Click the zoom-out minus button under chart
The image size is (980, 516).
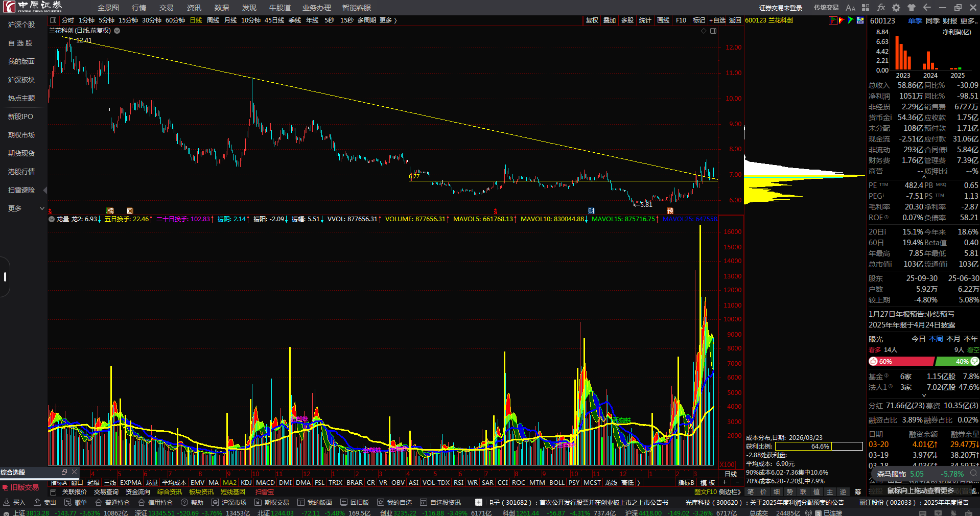(x=737, y=483)
